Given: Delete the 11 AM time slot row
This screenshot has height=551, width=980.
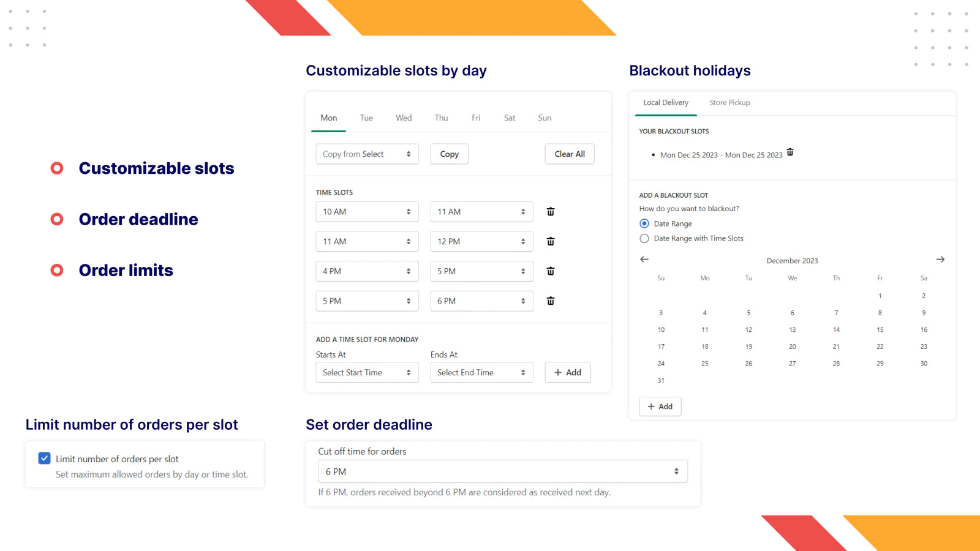Looking at the screenshot, I should click(550, 241).
